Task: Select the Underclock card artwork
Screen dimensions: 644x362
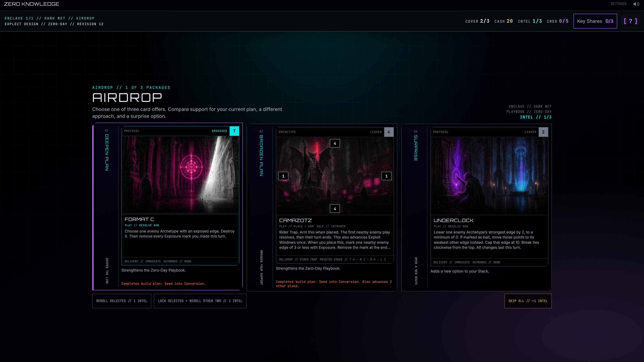Action: tap(489, 176)
